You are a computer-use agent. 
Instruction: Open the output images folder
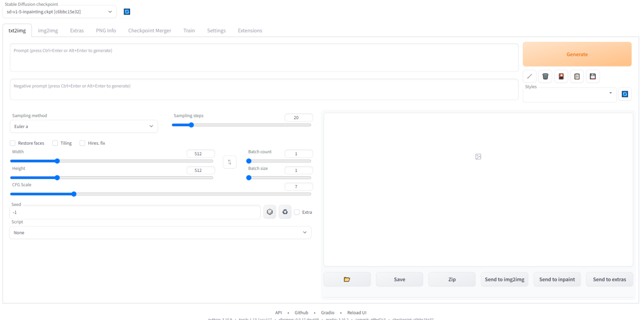point(347,279)
